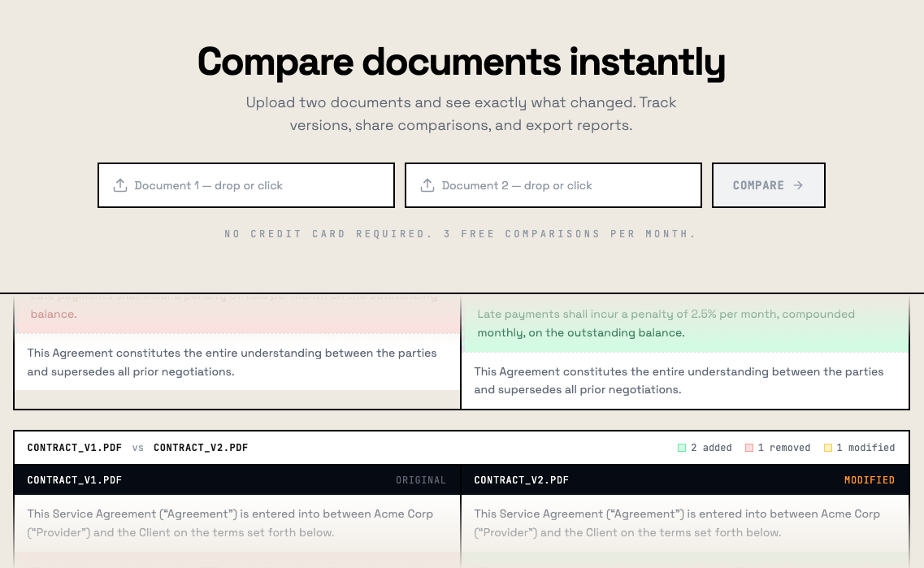Select the '2 added' legend label
924x568 pixels.
click(711, 448)
